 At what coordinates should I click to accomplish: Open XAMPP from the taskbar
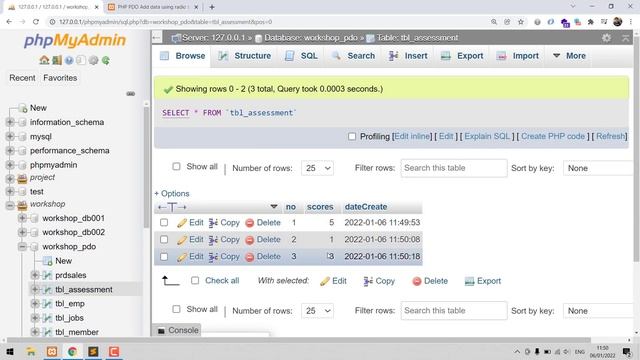tap(52, 351)
